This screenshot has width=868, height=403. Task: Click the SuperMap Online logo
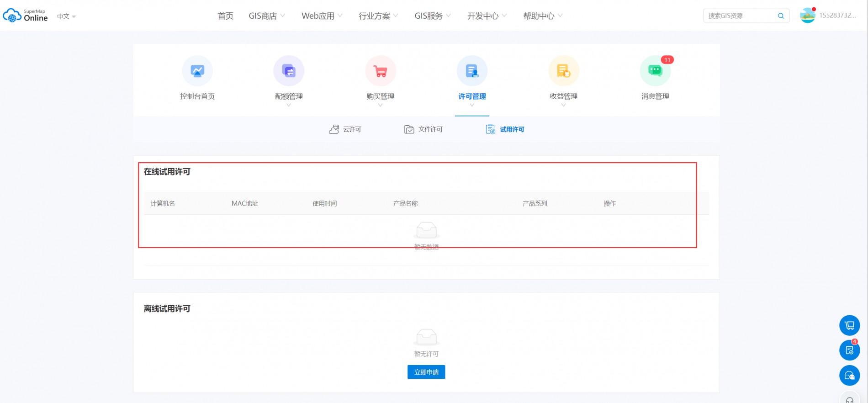click(26, 16)
